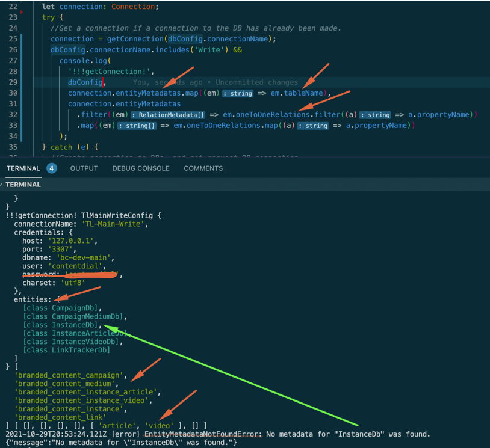
Task: Click the ': string' inlay hint on line 30
Action: coord(238,93)
